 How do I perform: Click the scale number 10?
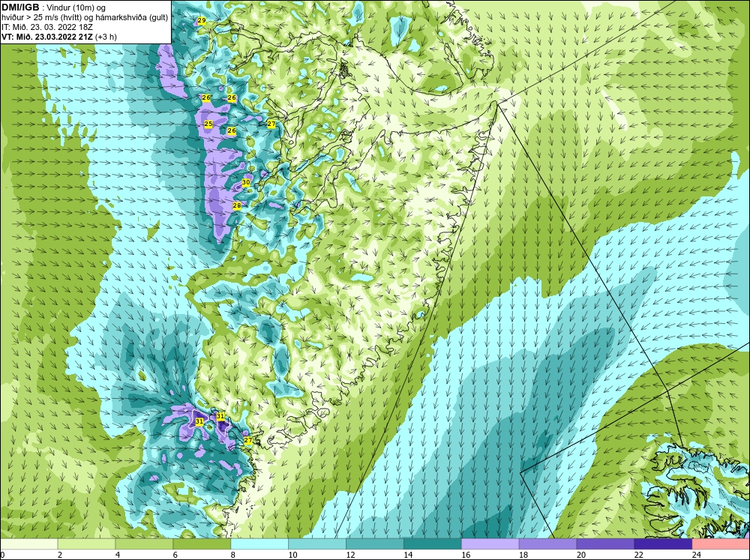pyautogui.click(x=292, y=555)
